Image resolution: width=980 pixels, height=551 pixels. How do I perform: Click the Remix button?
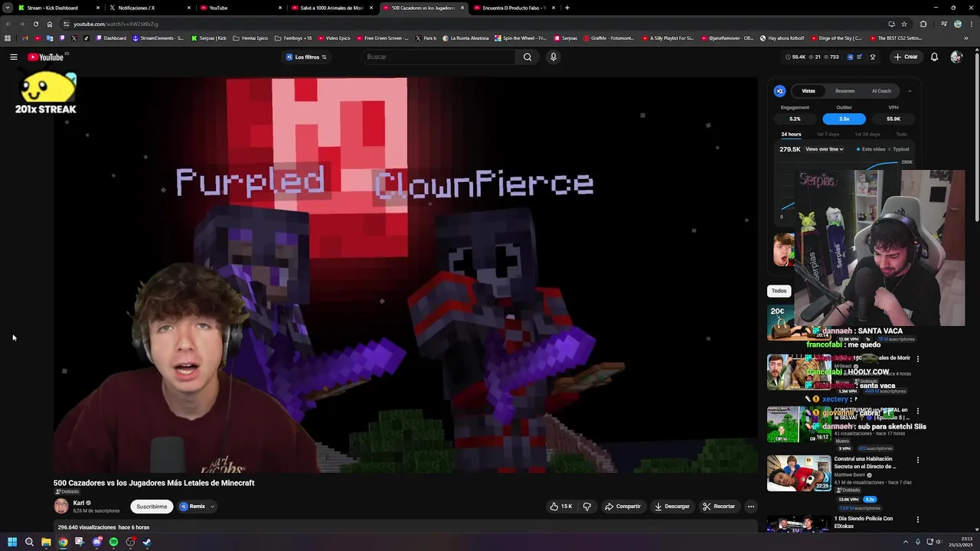pyautogui.click(x=193, y=507)
